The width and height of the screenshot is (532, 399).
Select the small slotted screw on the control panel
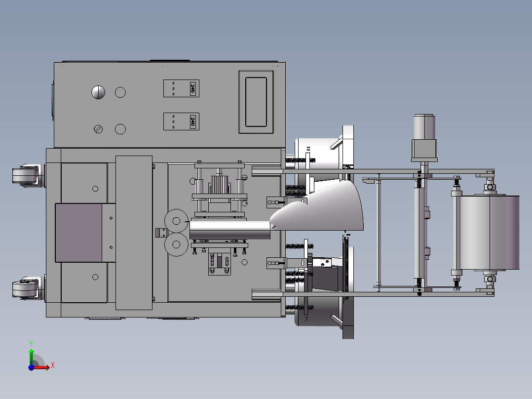98,129
